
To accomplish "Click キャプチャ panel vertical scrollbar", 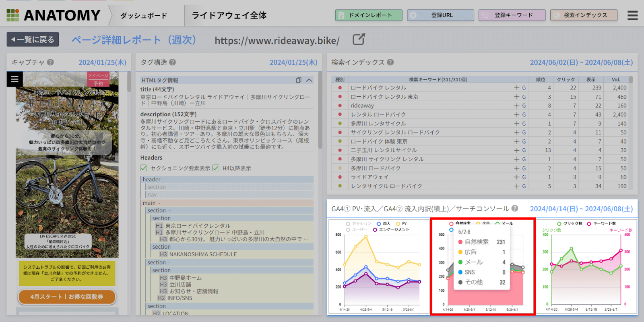I will click(x=129, y=82).
